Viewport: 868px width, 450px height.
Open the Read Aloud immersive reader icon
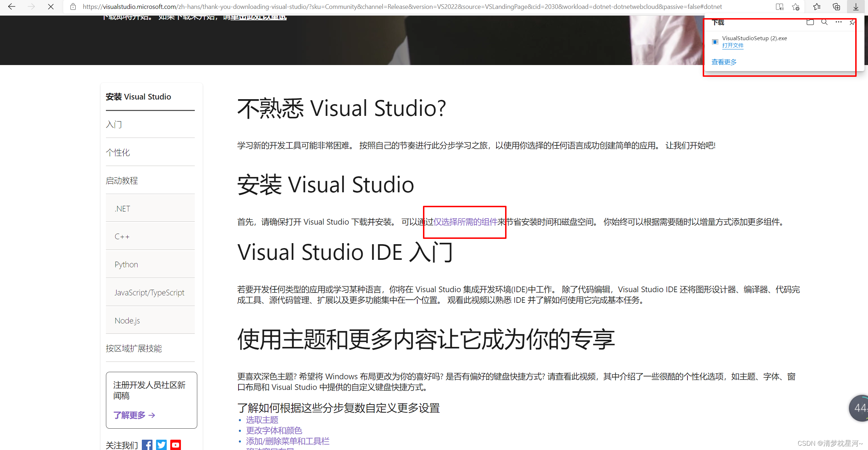779,6
